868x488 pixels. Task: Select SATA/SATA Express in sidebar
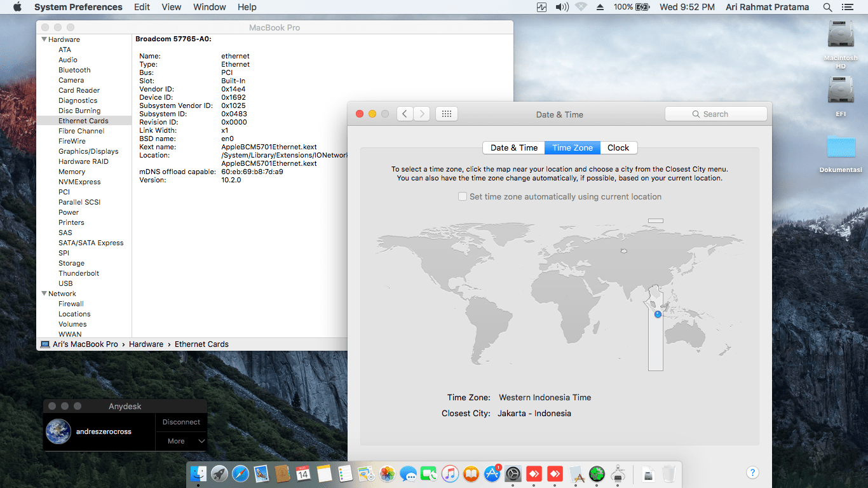tap(92, 243)
